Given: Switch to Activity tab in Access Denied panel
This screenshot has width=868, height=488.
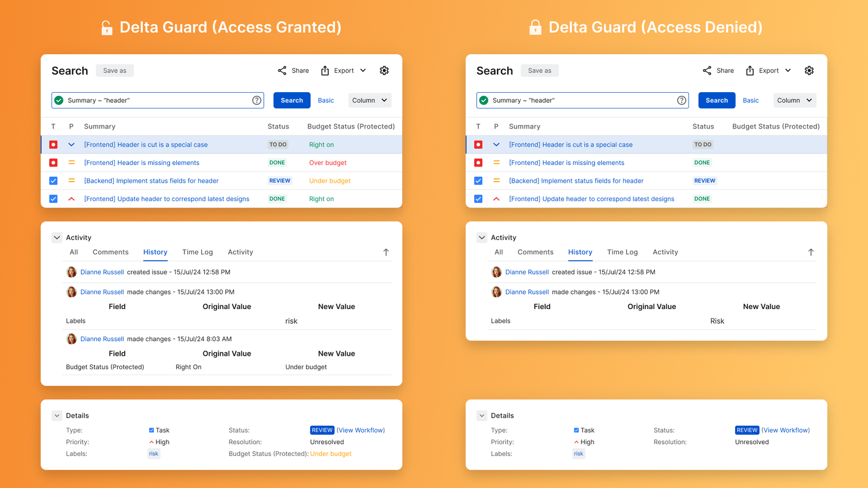Looking at the screenshot, I should coord(665,252).
